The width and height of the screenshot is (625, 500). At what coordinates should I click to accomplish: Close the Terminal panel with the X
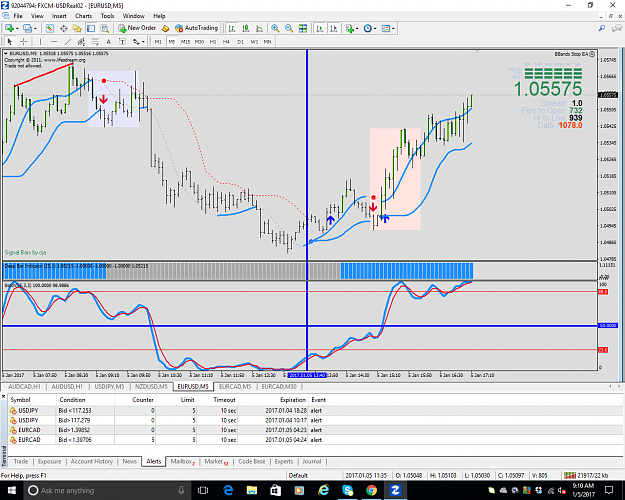tap(4, 397)
